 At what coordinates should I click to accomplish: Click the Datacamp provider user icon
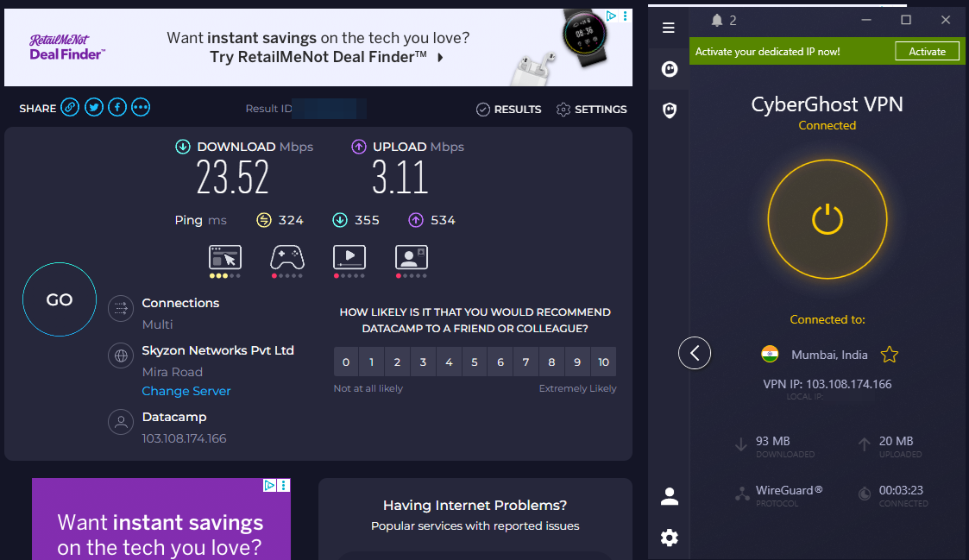click(121, 422)
